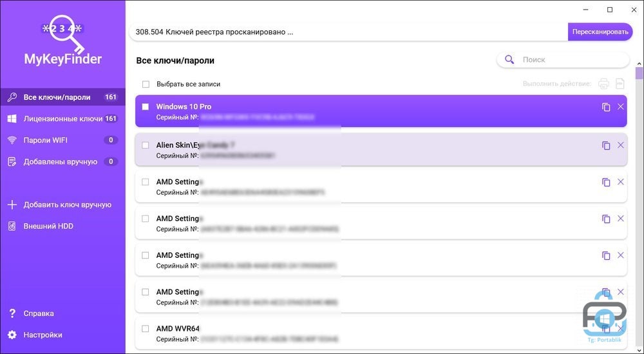
Task: Copy the Windows 10 Pro serial
Action: 606,107
